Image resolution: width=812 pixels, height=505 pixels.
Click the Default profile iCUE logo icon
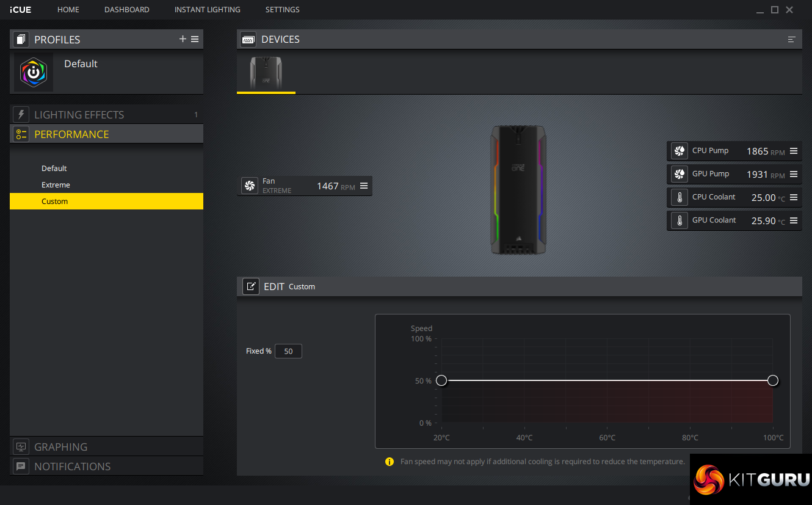(x=34, y=72)
